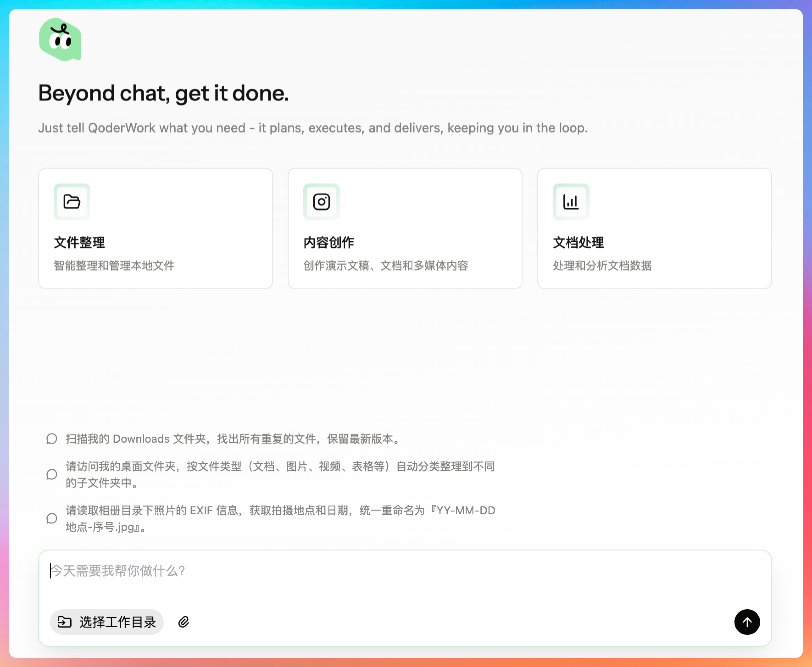Open the 选择工作目录 directory selector

pos(107,622)
